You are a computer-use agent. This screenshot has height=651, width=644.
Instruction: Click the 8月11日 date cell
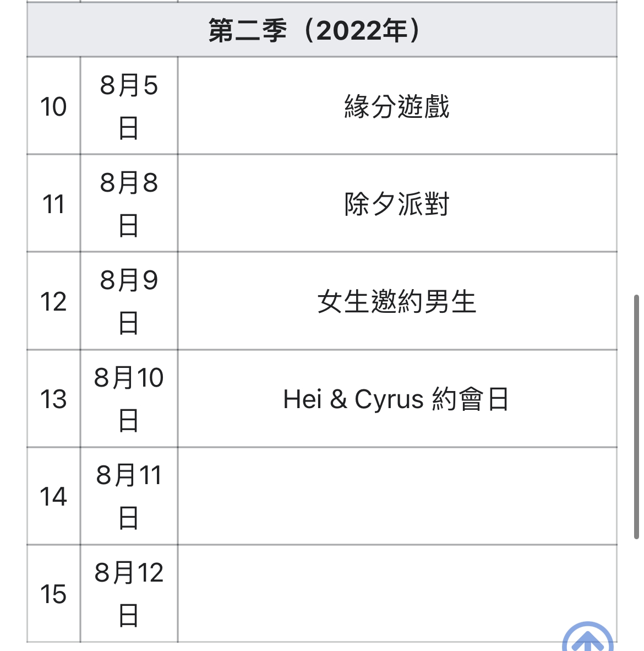pyautogui.click(x=129, y=496)
